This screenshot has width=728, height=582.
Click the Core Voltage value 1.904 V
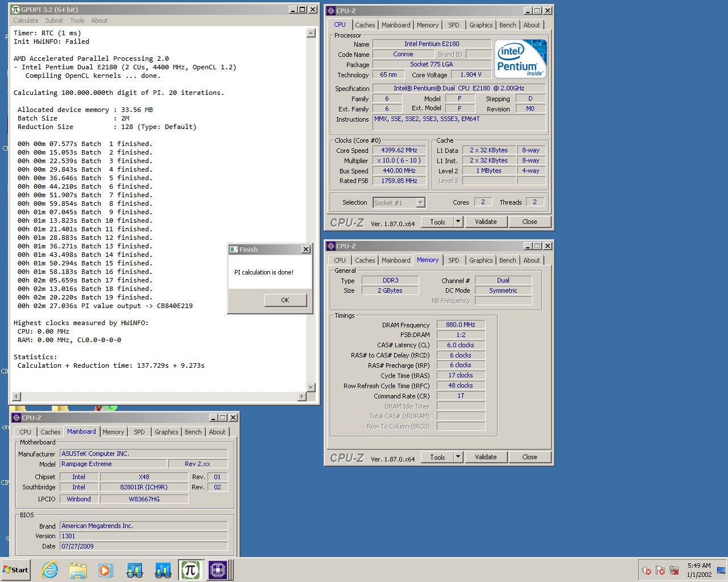[471, 74]
